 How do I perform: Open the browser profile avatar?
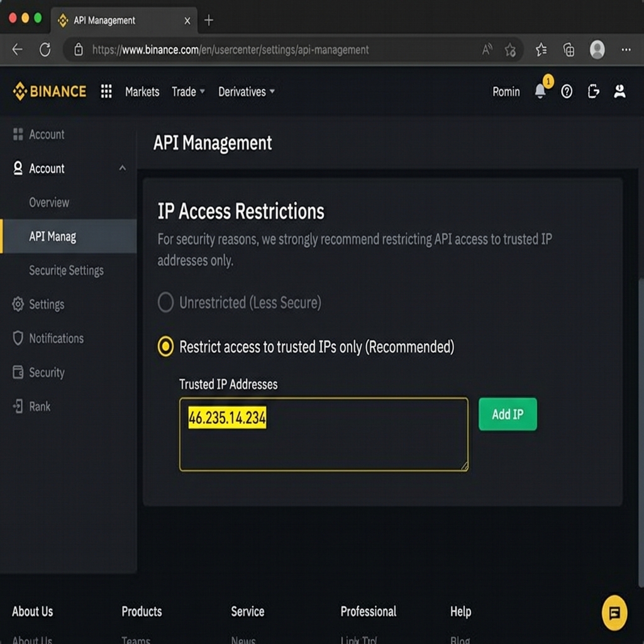pyautogui.click(x=597, y=50)
